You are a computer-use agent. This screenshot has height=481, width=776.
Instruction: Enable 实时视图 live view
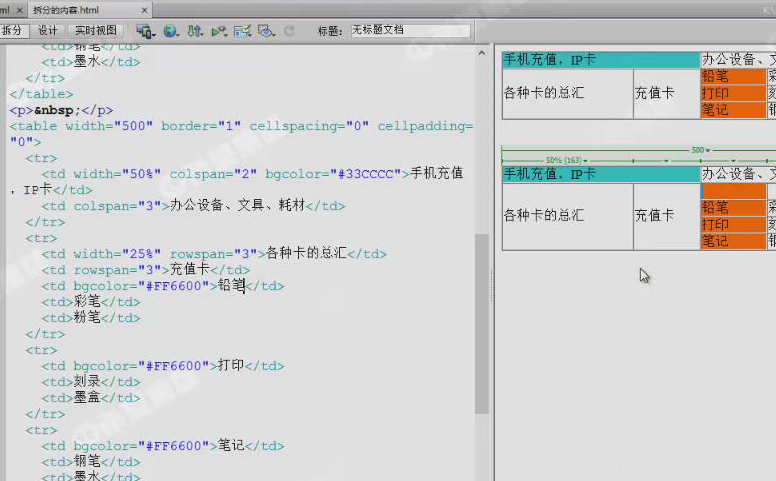click(96, 31)
